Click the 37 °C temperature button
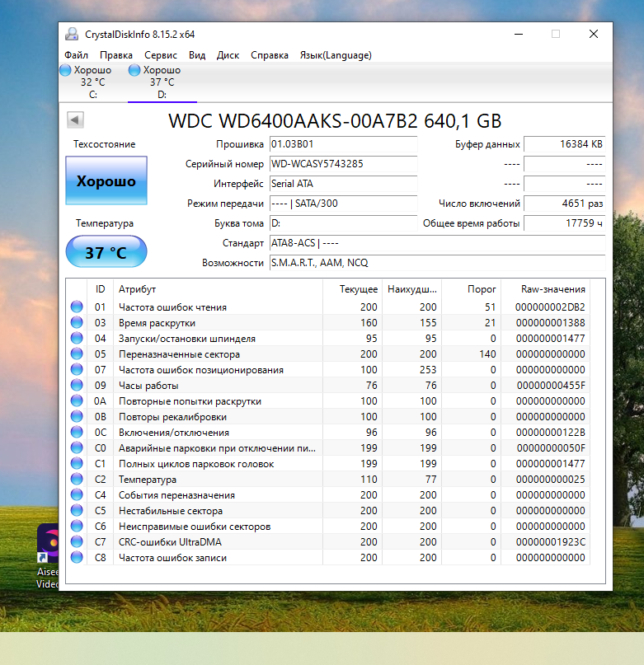The image size is (644, 665). point(106,252)
